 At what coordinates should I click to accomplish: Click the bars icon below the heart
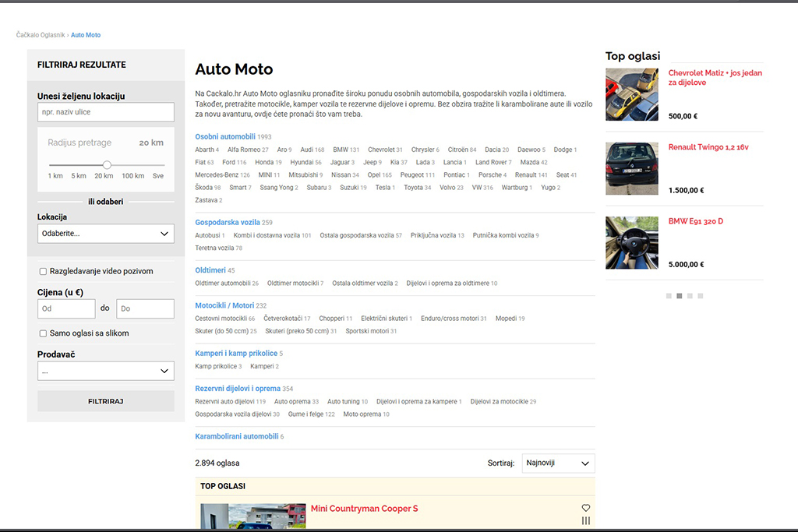coord(586,521)
